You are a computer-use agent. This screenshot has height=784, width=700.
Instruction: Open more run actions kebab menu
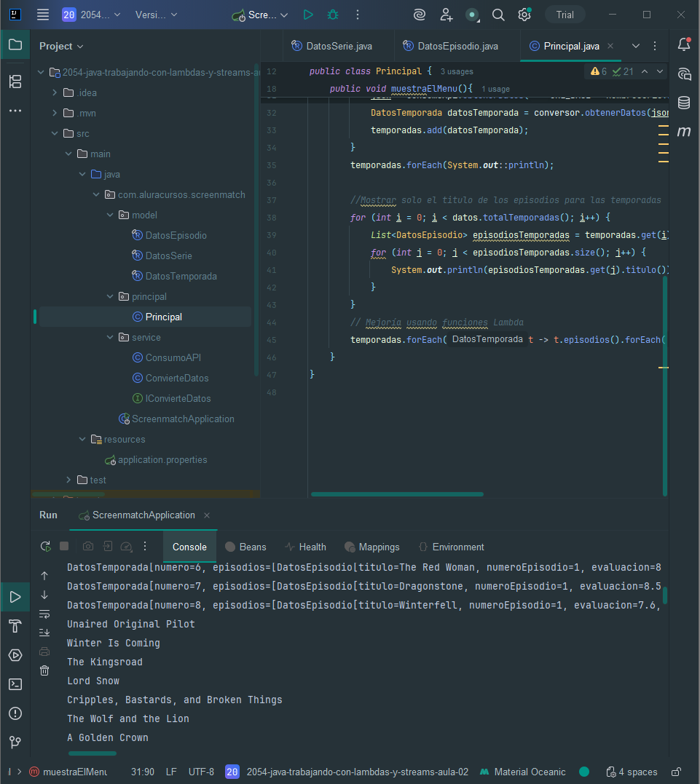[357, 15]
